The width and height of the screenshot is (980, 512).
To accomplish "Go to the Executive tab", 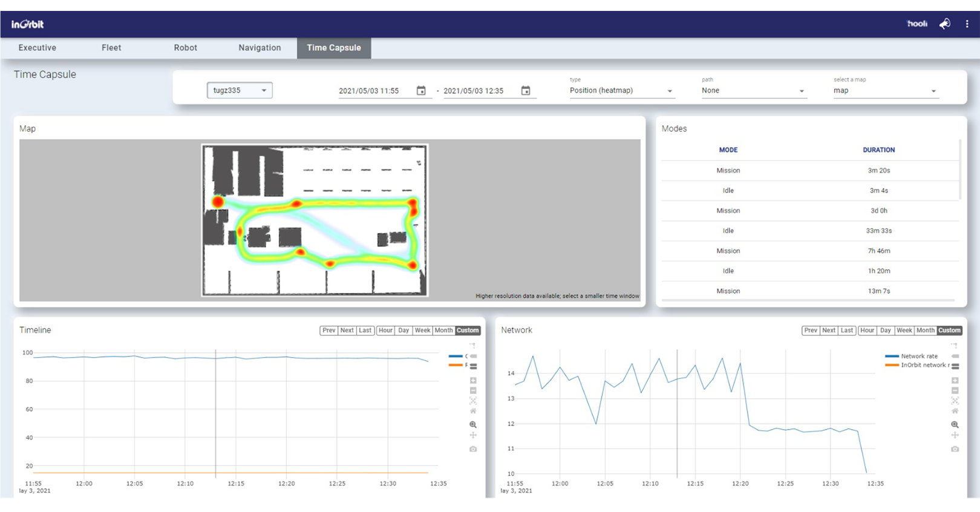I will [38, 48].
